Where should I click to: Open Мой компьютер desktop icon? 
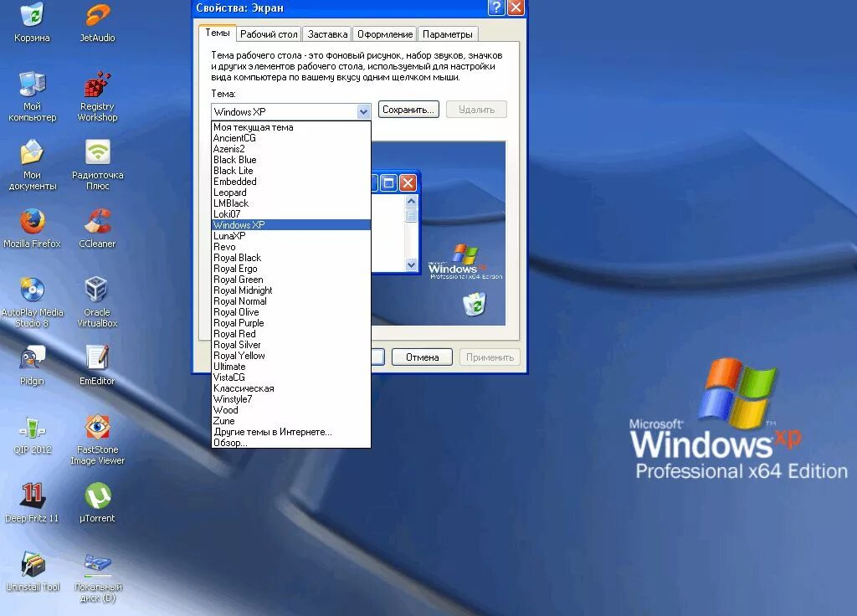pos(32,96)
